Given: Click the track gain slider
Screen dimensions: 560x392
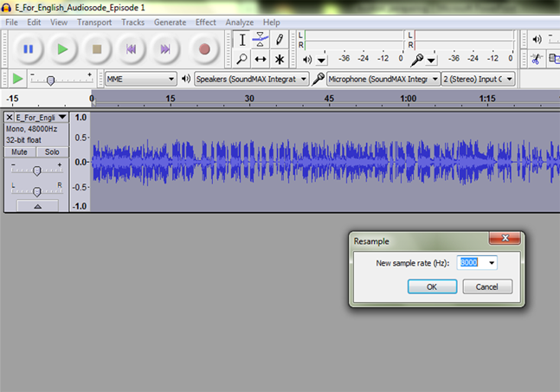Looking at the screenshot, I should click(36, 170).
